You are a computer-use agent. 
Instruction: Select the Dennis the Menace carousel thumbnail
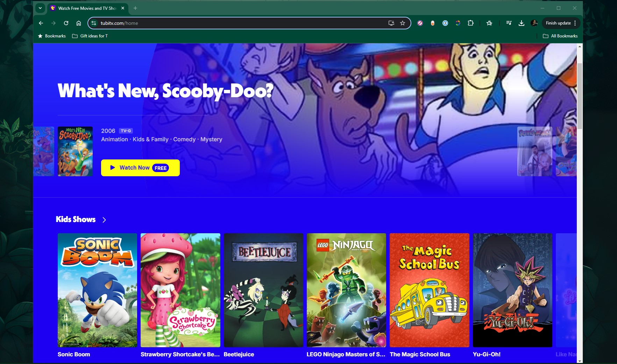coord(534,151)
